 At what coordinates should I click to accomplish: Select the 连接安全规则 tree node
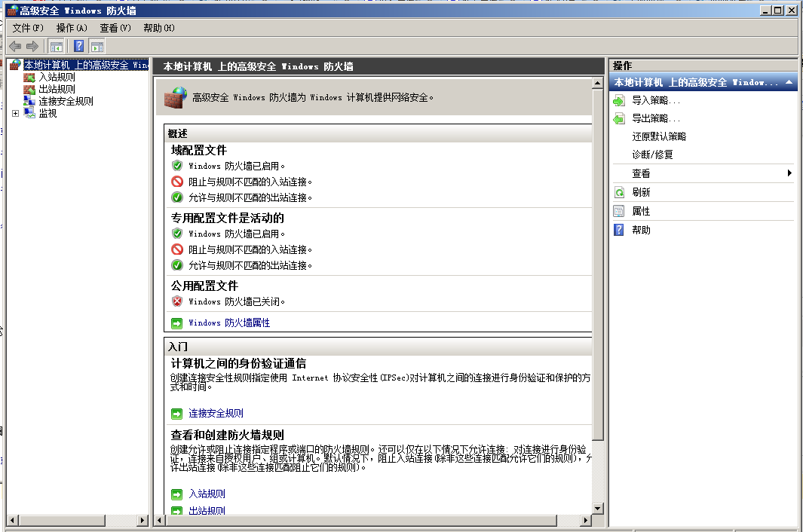click(x=66, y=102)
